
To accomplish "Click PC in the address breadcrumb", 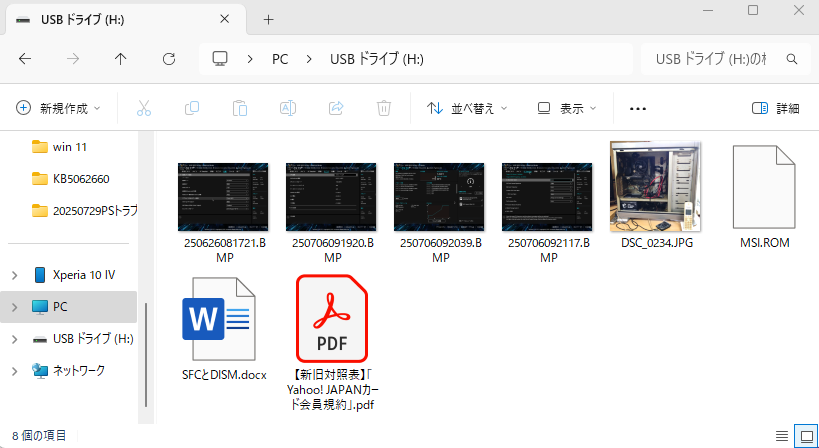I will click(280, 59).
